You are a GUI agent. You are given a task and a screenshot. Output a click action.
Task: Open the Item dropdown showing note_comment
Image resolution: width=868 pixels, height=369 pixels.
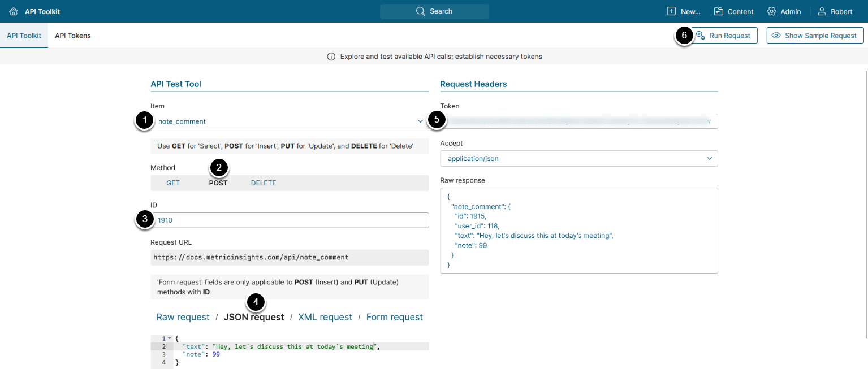290,121
